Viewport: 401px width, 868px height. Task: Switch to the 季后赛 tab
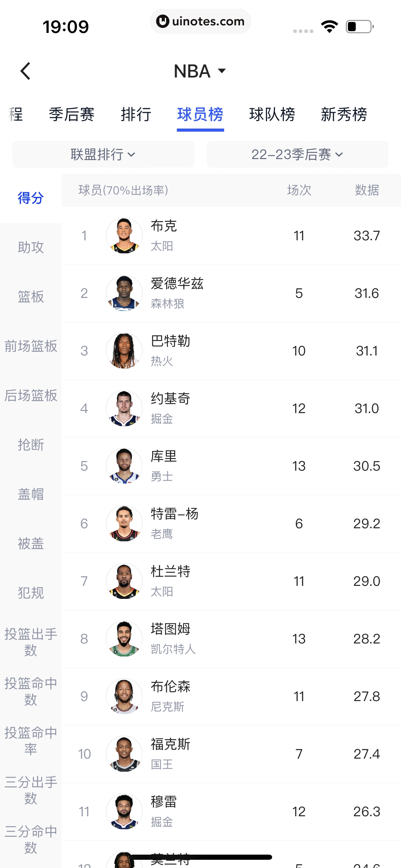coord(72,114)
